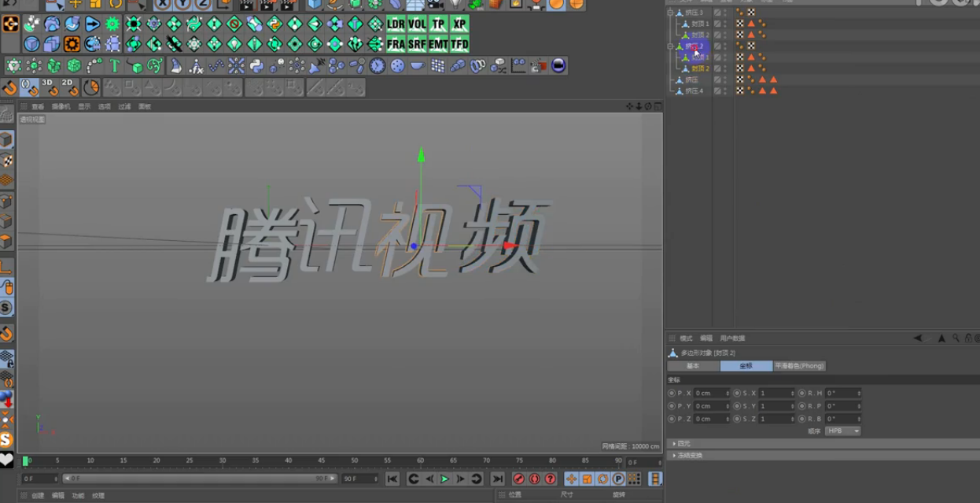Click the fx formula effector icon
The image size is (980, 503).
pos(196,66)
